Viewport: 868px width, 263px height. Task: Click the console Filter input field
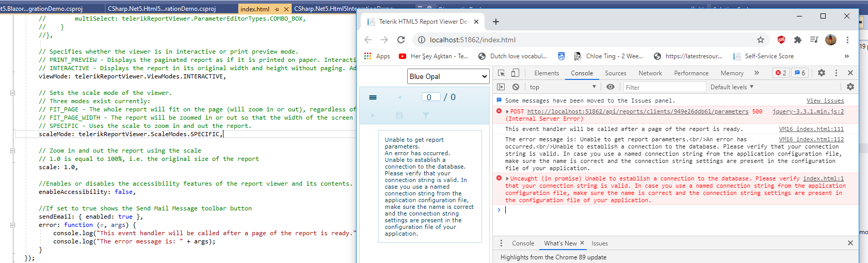coord(664,87)
